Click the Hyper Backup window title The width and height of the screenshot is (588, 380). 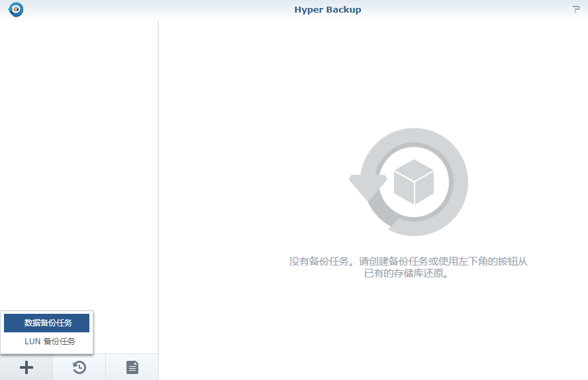[x=328, y=10]
